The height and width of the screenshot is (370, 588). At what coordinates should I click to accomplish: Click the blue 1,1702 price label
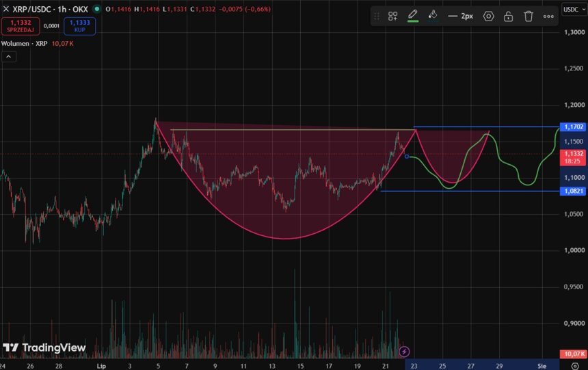click(x=573, y=127)
